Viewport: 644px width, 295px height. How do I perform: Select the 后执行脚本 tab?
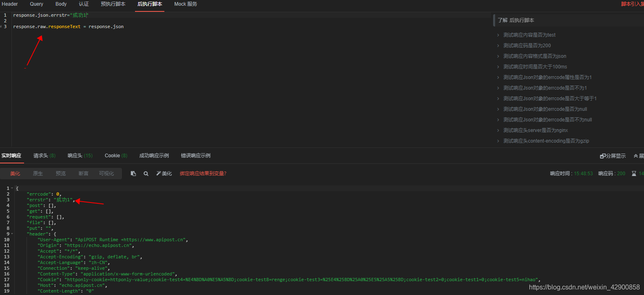(x=150, y=4)
